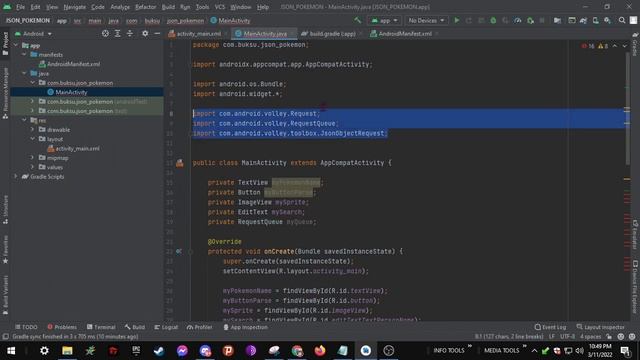Toggle the Build Variants sidebar button
This screenshot has width=640, height=360.
5,296
